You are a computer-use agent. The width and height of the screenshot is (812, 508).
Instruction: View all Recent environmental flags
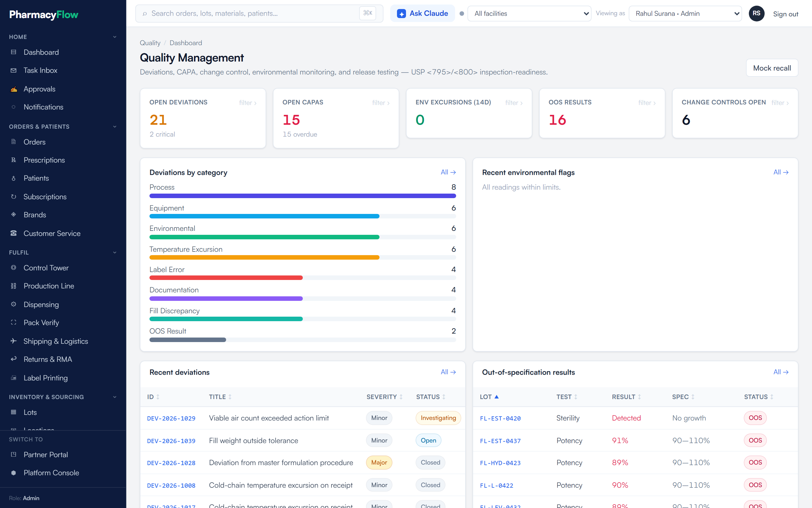click(x=781, y=172)
